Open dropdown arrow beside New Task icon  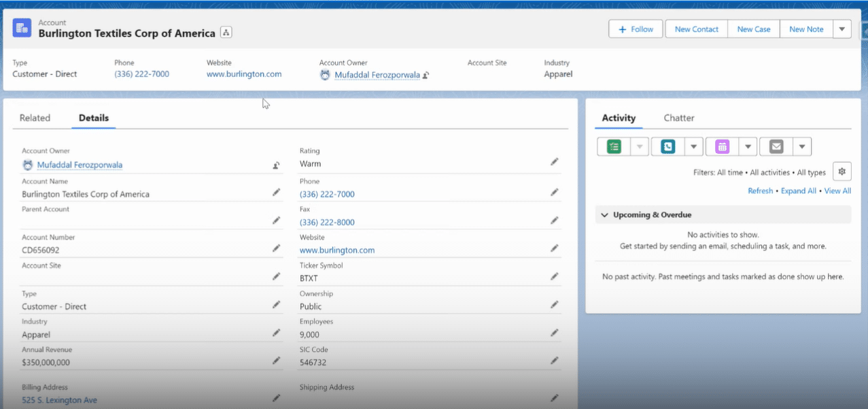(639, 146)
